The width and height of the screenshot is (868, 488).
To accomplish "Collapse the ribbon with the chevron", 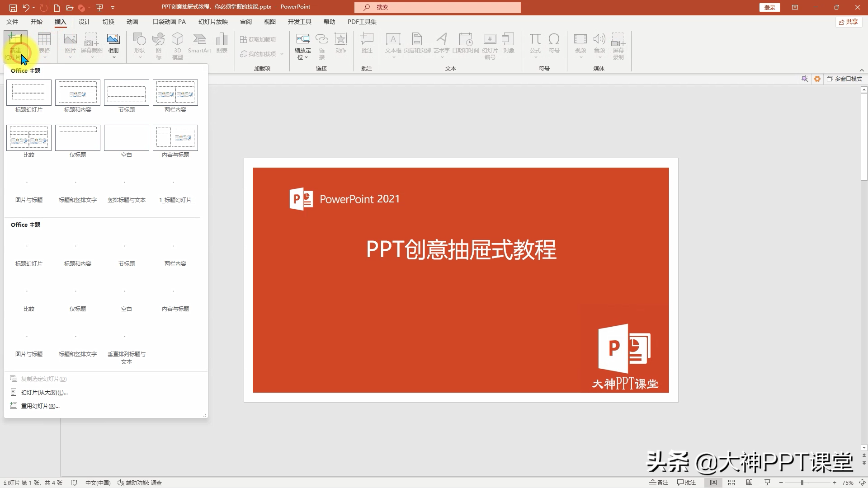I will click(862, 70).
